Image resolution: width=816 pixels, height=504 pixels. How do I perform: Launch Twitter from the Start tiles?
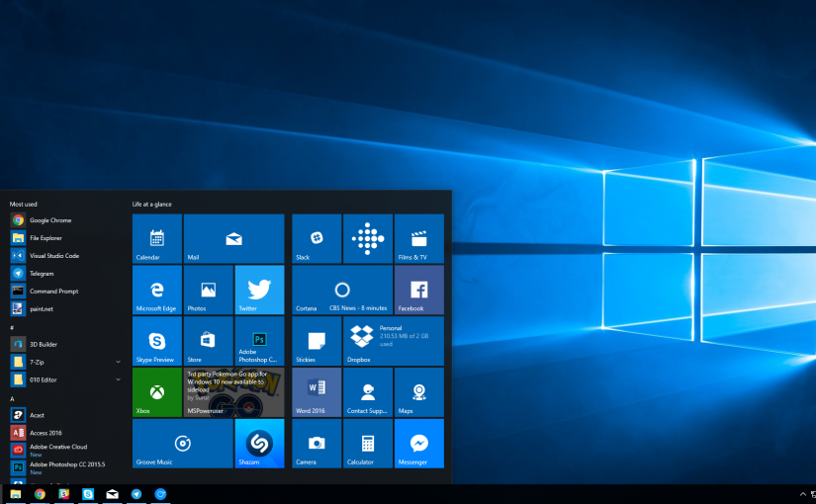(259, 290)
